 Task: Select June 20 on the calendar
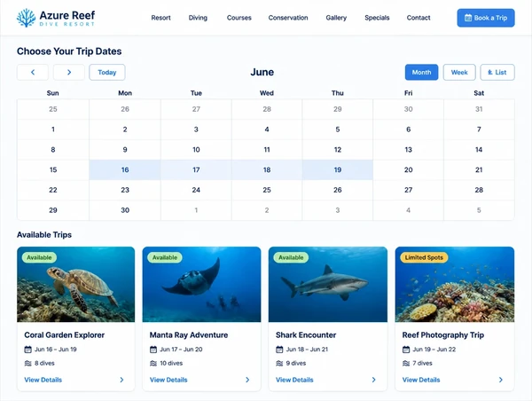(409, 169)
